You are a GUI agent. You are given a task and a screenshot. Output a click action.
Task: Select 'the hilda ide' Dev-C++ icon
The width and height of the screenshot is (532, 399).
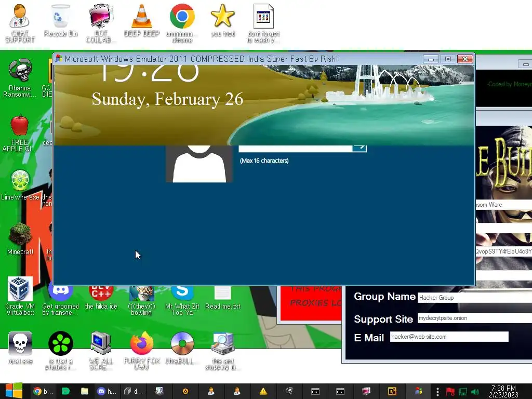click(101, 298)
